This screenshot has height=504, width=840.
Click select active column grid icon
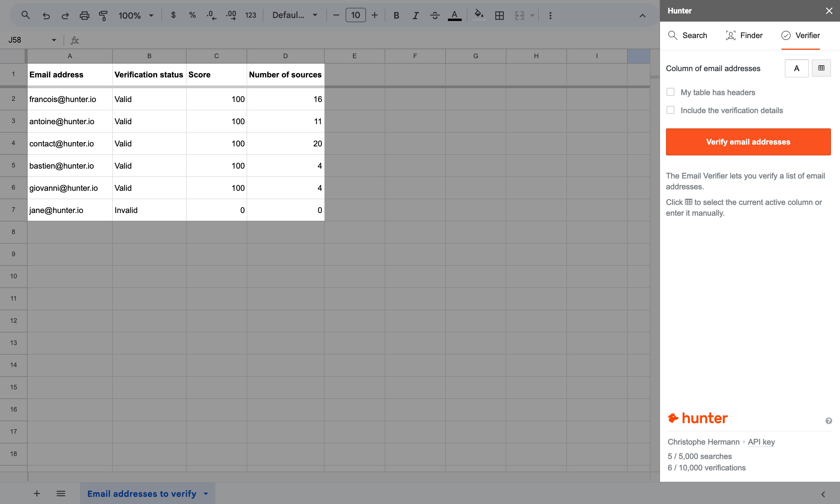tap(821, 68)
